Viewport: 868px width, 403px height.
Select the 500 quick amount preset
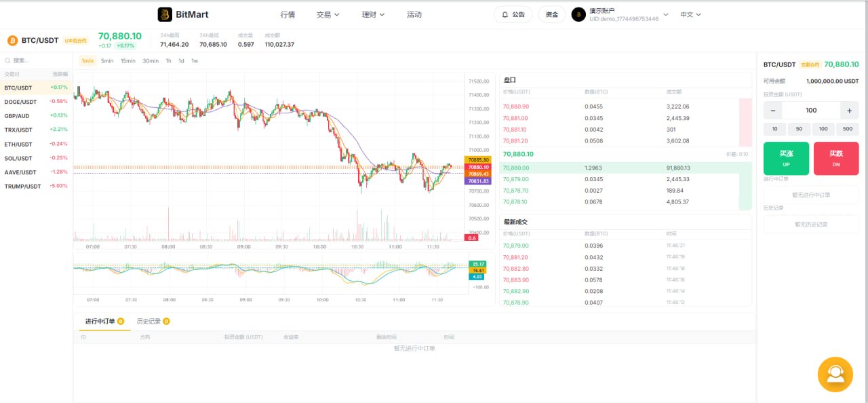pyautogui.click(x=847, y=128)
